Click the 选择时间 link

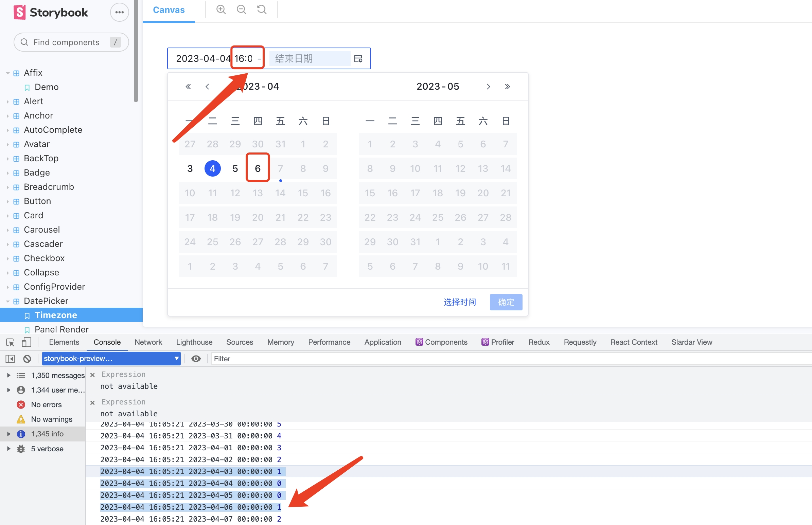coord(460,302)
